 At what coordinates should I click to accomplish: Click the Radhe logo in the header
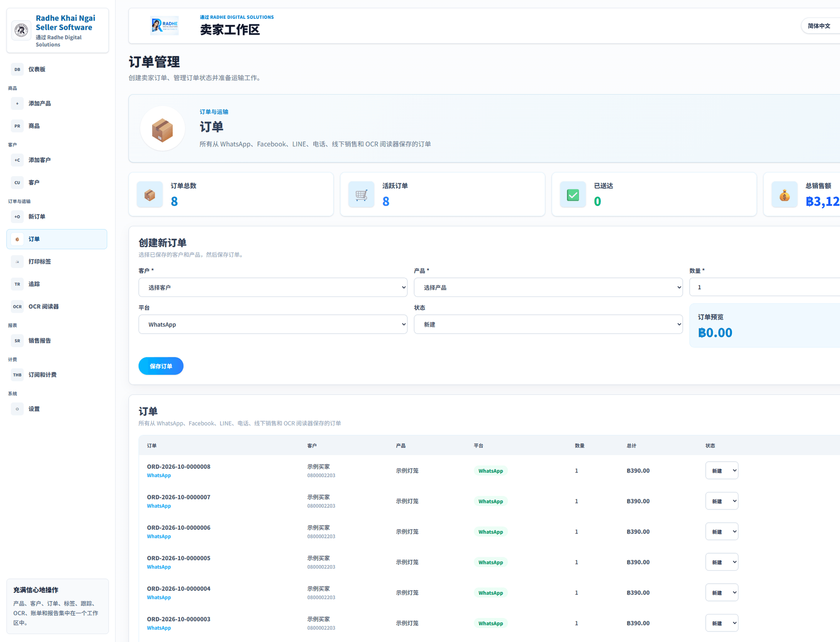tap(164, 26)
